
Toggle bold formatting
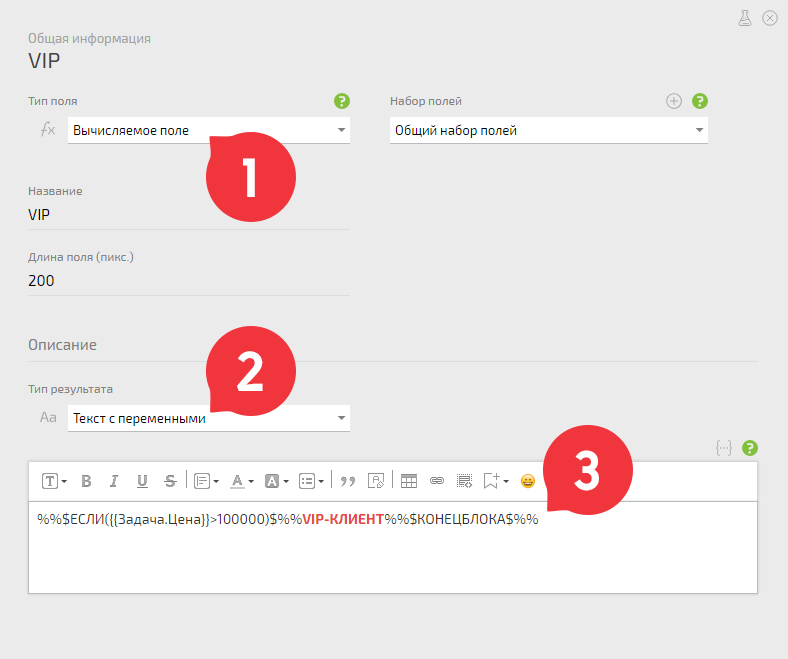click(x=86, y=481)
